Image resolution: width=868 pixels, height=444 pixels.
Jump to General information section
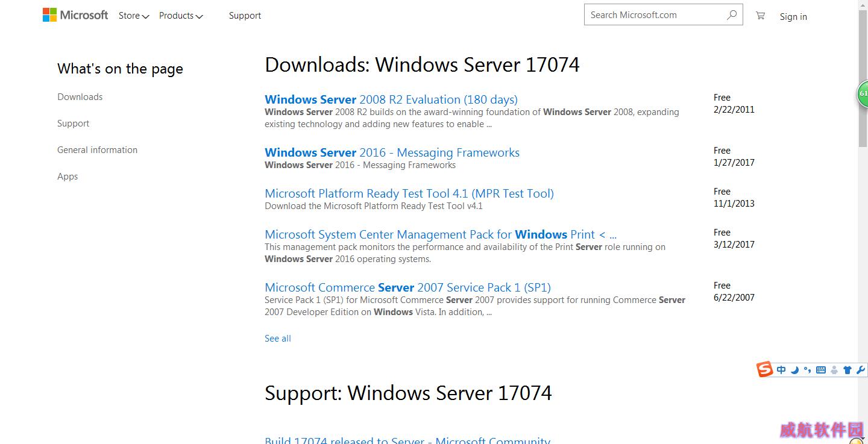[x=97, y=150]
